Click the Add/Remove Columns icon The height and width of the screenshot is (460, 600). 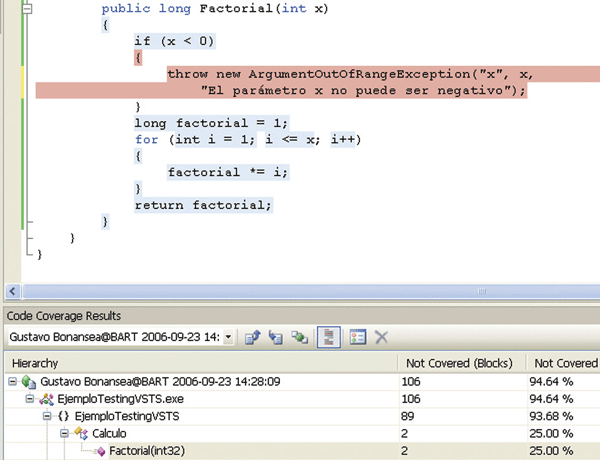coord(358,338)
